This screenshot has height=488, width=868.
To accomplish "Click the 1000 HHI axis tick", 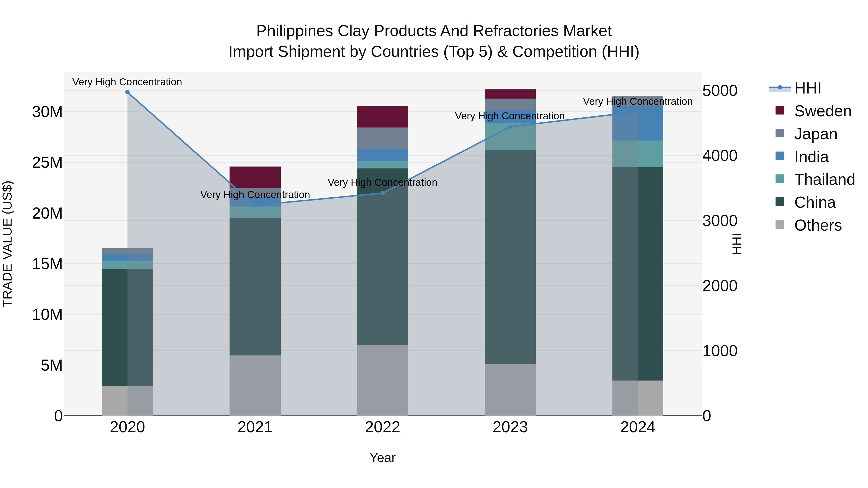I will [x=720, y=351].
